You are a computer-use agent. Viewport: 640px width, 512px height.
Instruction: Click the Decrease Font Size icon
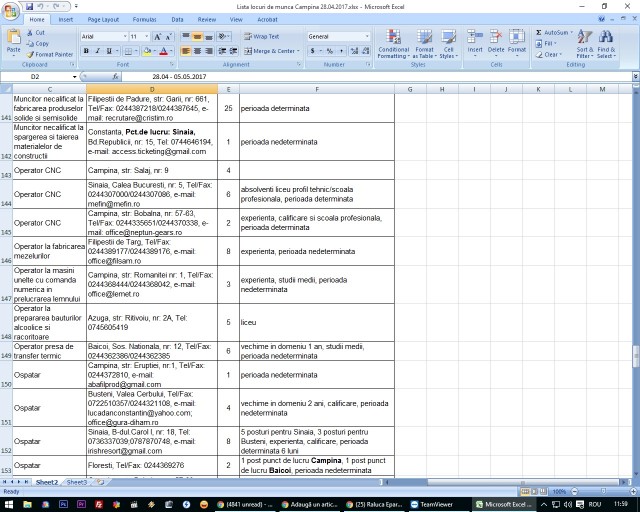(169, 37)
